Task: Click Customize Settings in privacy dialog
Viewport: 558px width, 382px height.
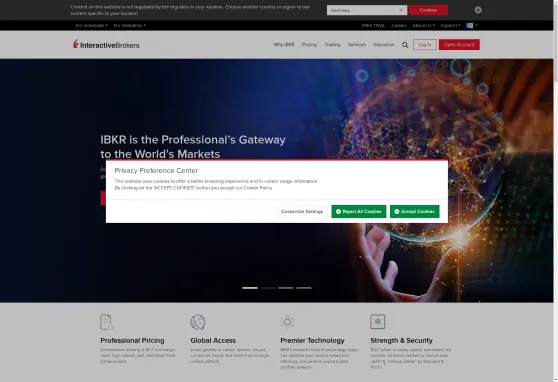Action: click(302, 211)
